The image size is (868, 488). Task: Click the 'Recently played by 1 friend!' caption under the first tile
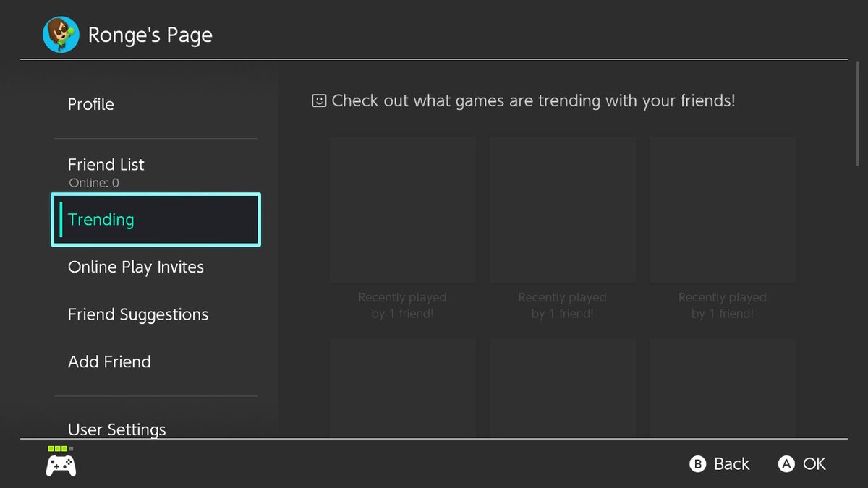[403, 306]
